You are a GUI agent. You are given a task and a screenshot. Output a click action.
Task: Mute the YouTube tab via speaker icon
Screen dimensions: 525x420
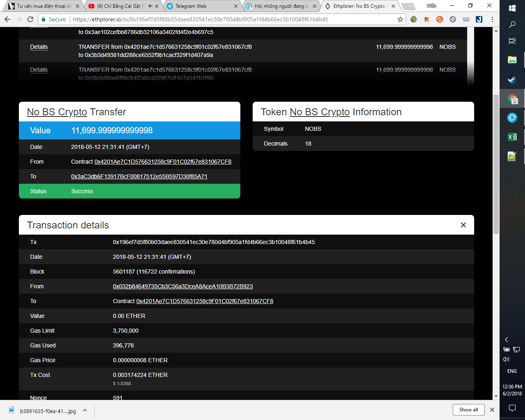150,6
